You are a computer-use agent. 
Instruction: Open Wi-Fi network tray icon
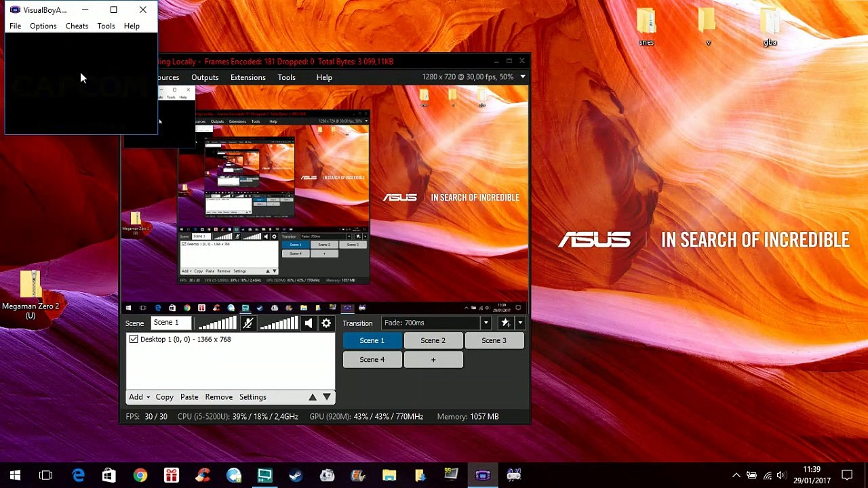(x=768, y=475)
